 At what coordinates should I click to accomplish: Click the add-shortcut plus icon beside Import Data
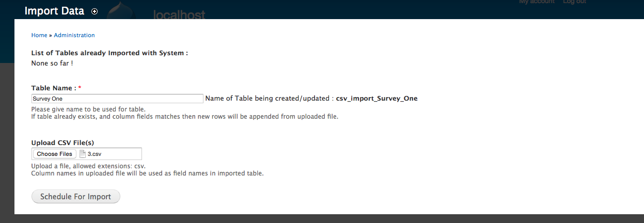(x=95, y=11)
